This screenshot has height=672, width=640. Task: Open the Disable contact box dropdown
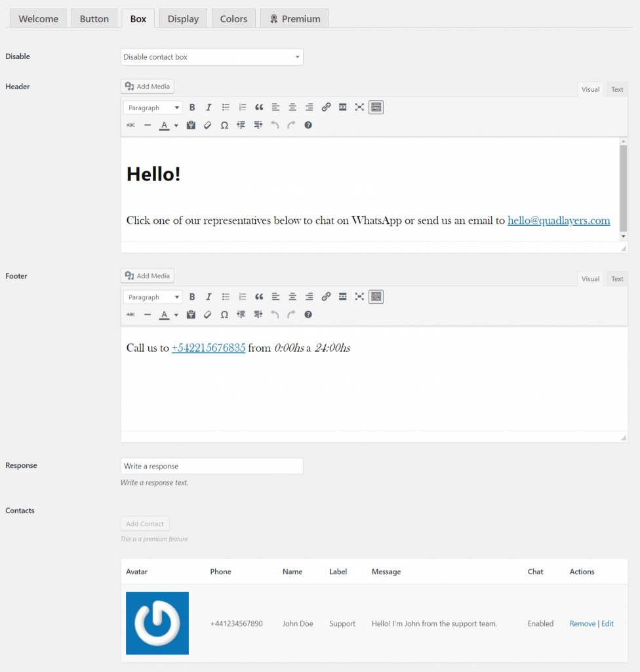point(212,57)
